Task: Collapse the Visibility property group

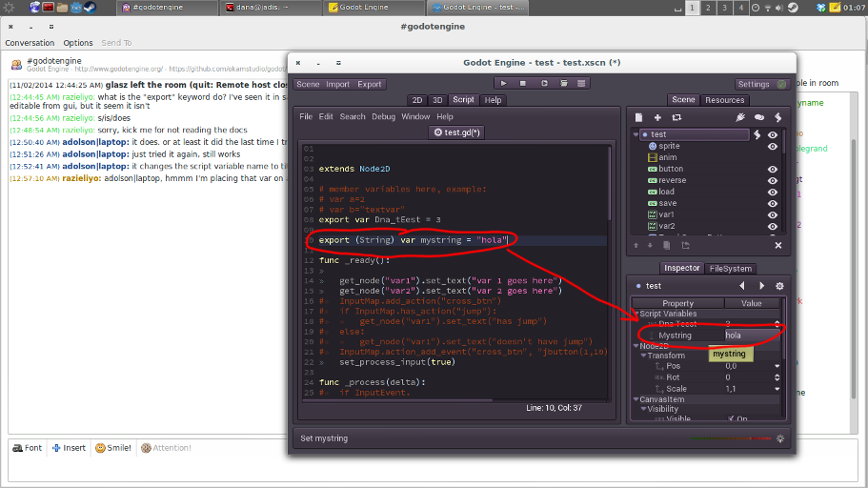Action: [x=644, y=409]
